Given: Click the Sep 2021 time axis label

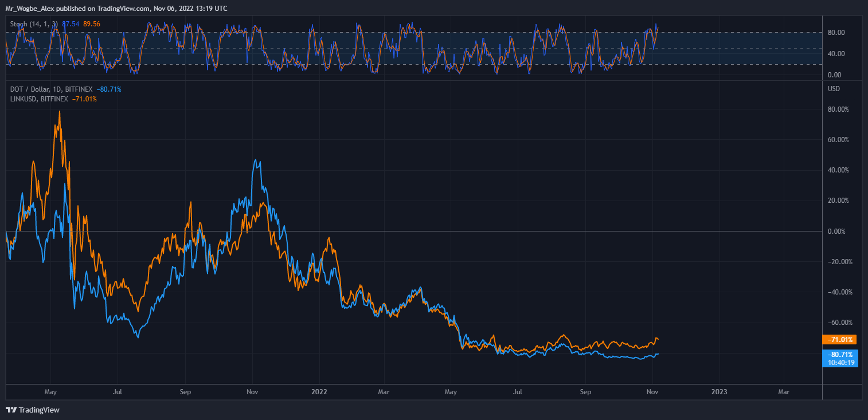Looking at the screenshot, I should (185, 392).
